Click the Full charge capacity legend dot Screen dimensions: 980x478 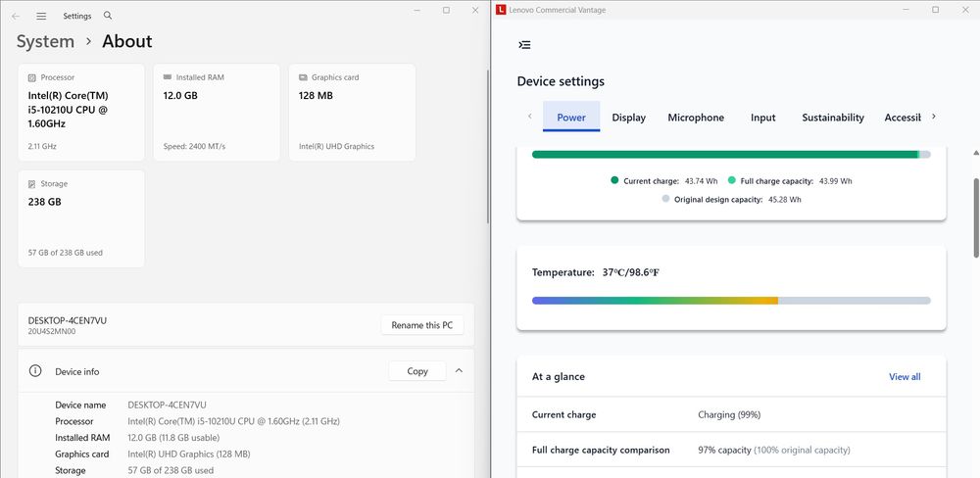pyautogui.click(x=731, y=180)
